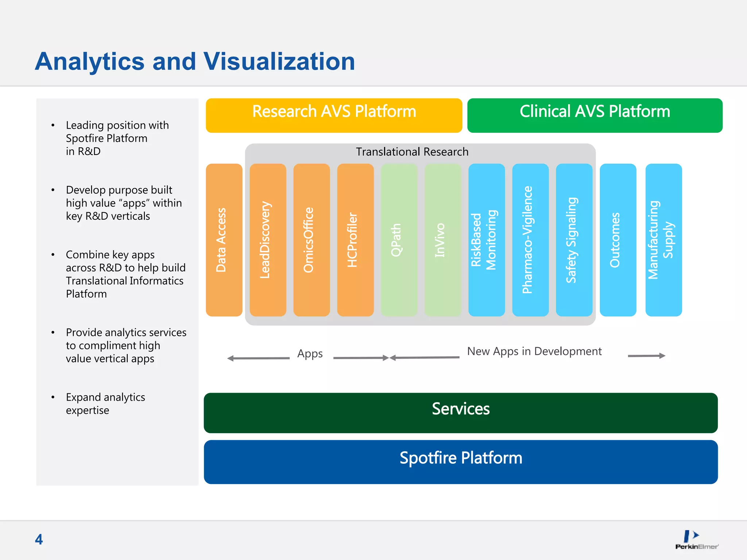Select the RiskBased Monitoring column

(x=487, y=240)
